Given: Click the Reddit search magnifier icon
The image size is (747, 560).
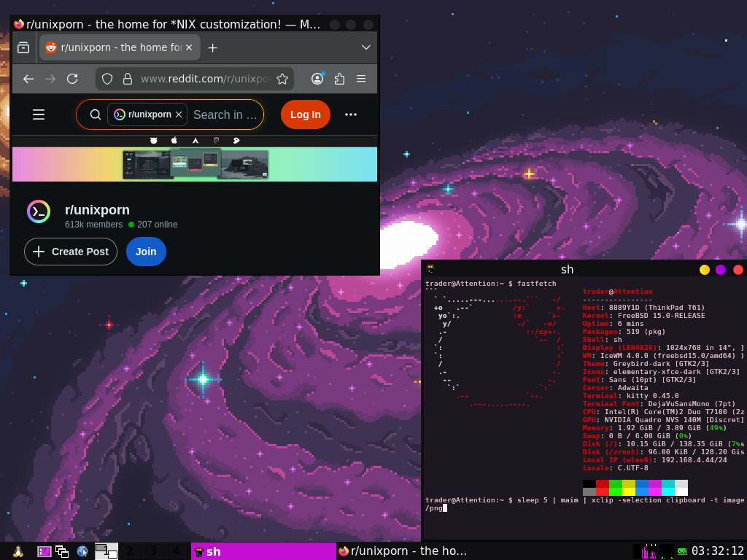Looking at the screenshot, I should point(96,114).
